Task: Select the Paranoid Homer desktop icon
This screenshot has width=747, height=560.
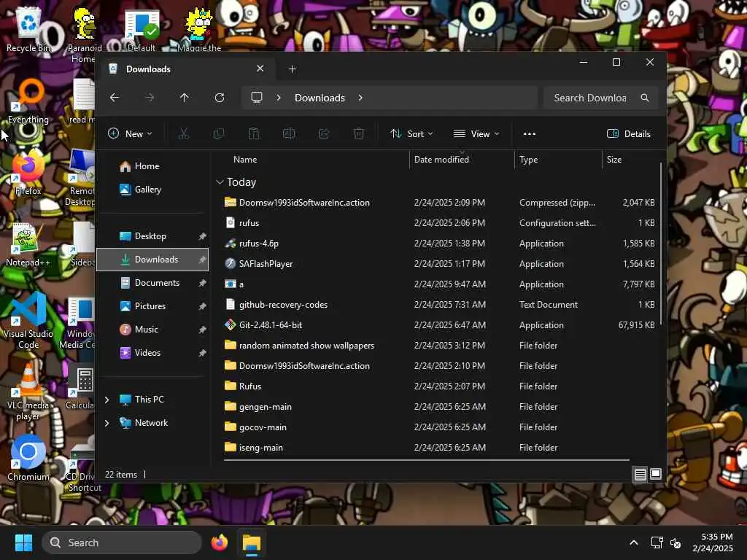Action: (85, 35)
